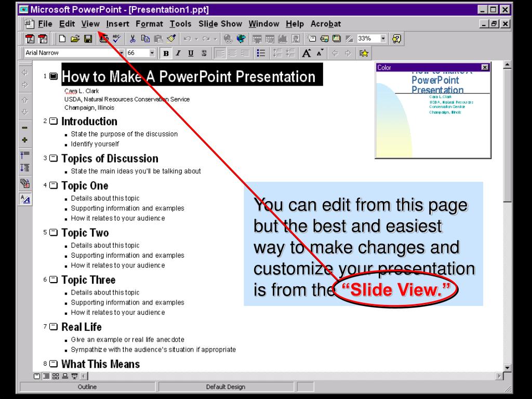Click the What This Means heading

(x=100, y=364)
